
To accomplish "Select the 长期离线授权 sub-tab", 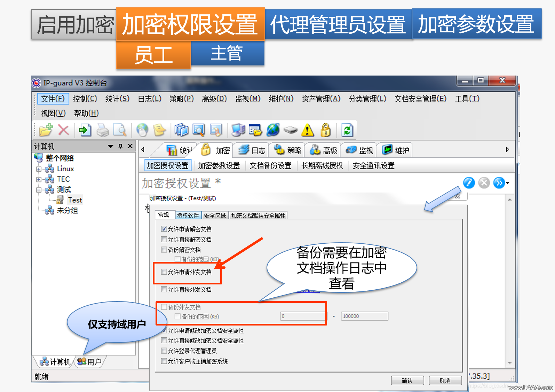I will click(x=322, y=166).
